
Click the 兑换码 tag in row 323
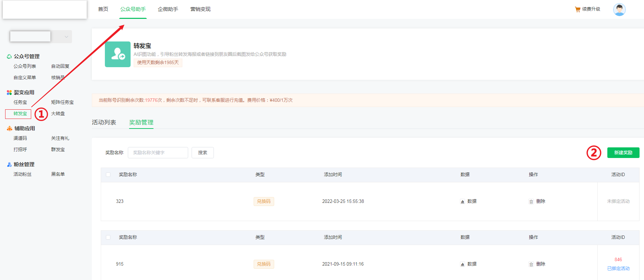[x=264, y=202]
